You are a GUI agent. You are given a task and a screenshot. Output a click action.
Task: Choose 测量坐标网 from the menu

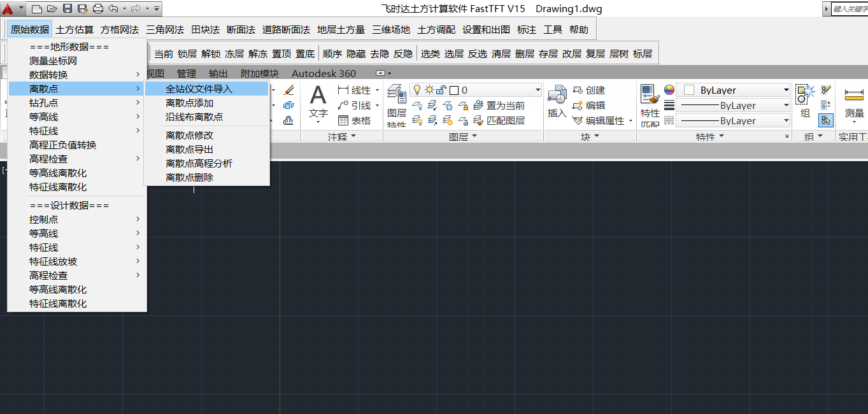77,61
